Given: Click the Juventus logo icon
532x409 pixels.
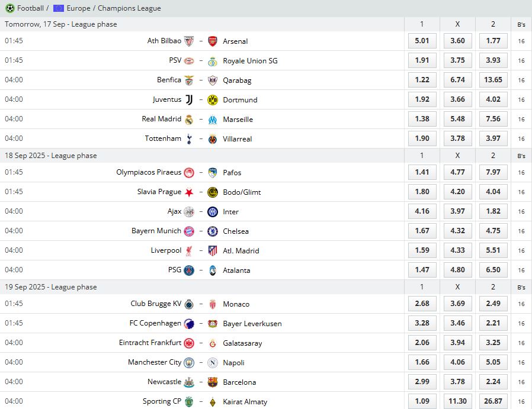Looking at the screenshot, I should click(189, 100).
